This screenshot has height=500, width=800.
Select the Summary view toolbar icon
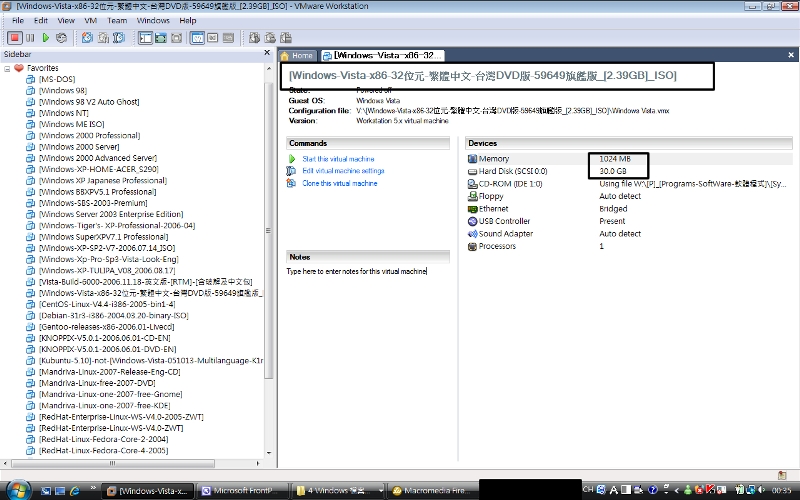[197, 38]
